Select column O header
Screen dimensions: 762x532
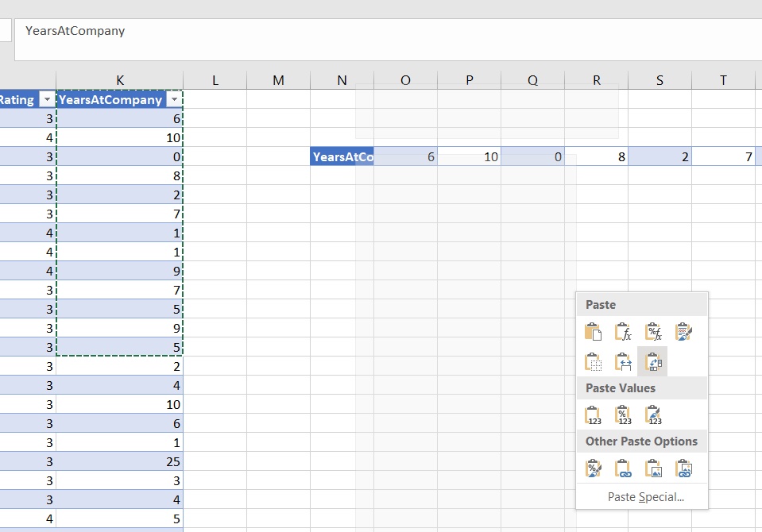click(406, 80)
